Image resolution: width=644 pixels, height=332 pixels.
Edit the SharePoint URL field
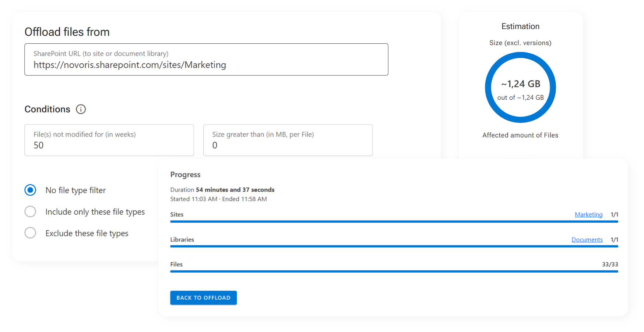pyautogui.click(x=206, y=65)
